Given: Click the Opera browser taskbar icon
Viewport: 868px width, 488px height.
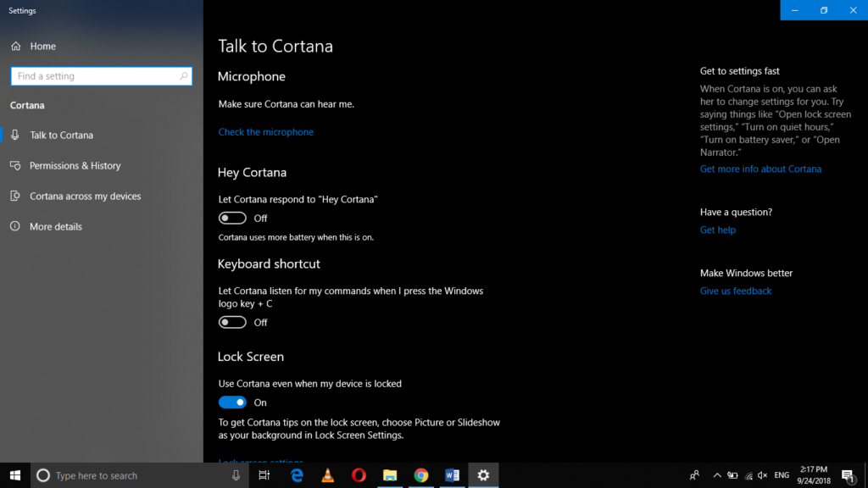Looking at the screenshot, I should (359, 475).
